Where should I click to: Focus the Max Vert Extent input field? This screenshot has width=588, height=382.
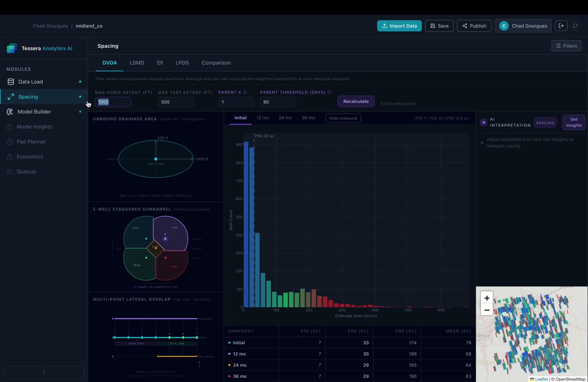click(x=175, y=102)
